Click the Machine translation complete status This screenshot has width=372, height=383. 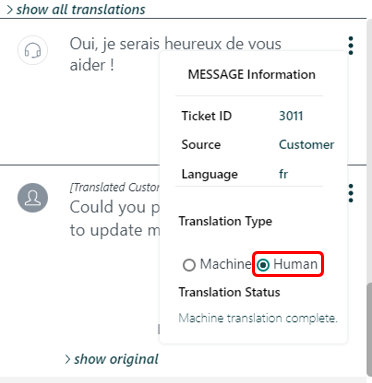[258, 318]
